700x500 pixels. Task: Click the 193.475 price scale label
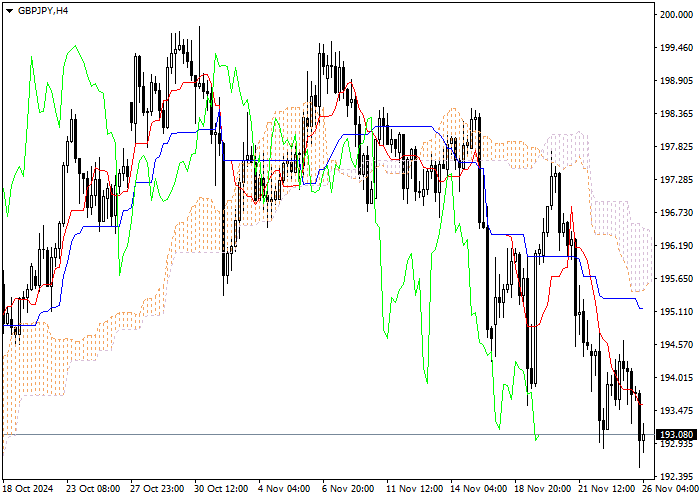click(676, 411)
